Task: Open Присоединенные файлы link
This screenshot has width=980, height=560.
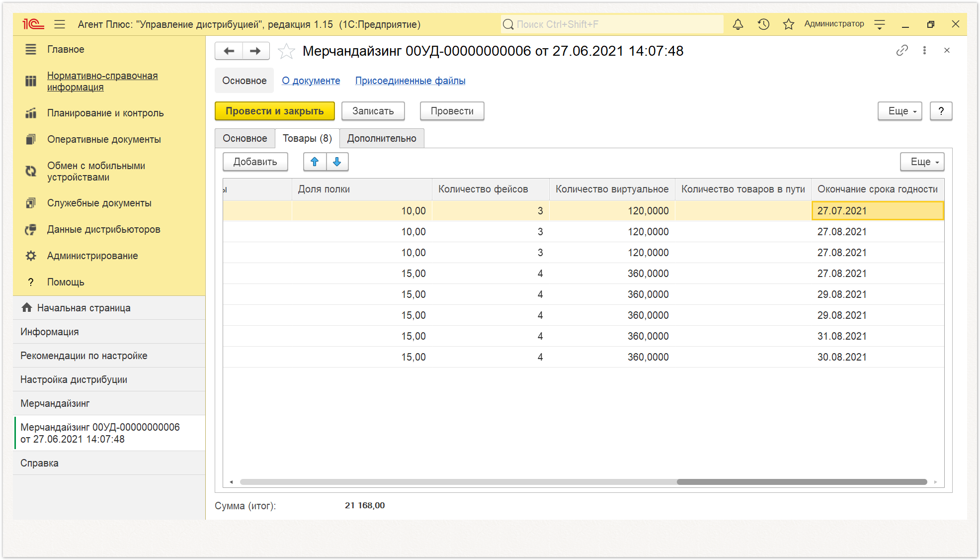Action: pyautogui.click(x=410, y=81)
